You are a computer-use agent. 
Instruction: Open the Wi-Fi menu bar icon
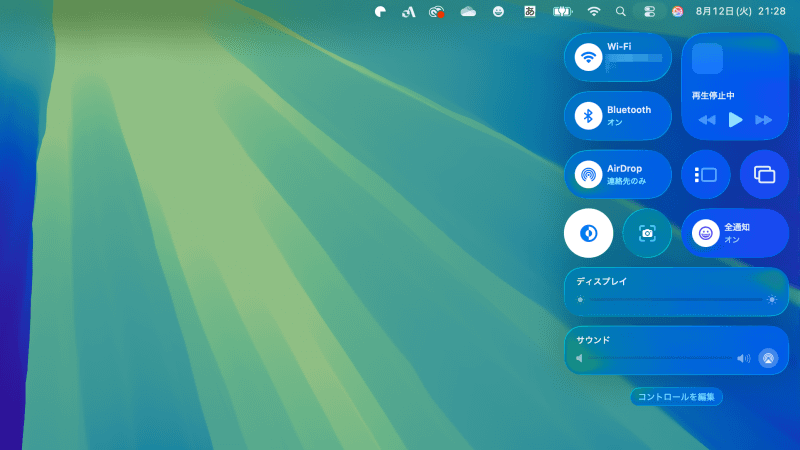593,11
